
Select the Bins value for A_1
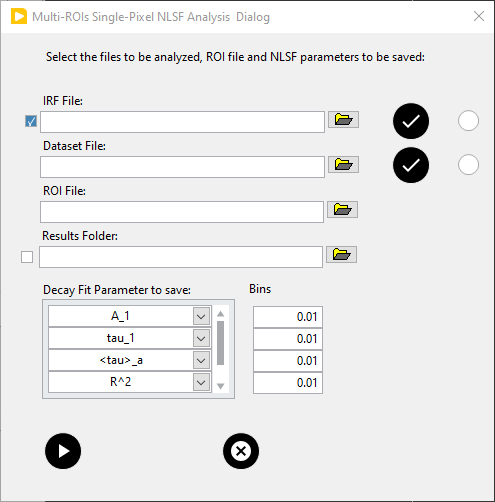tap(288, 317)
